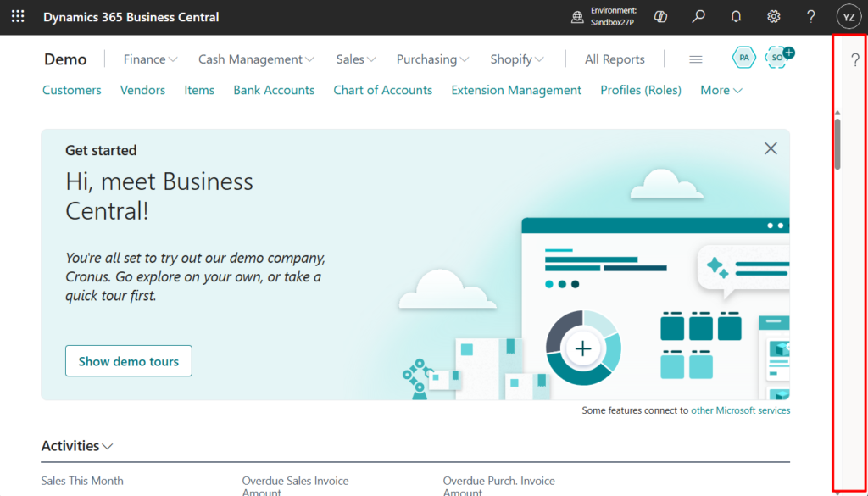Click the Environment globe icon

tap(577, 17)
